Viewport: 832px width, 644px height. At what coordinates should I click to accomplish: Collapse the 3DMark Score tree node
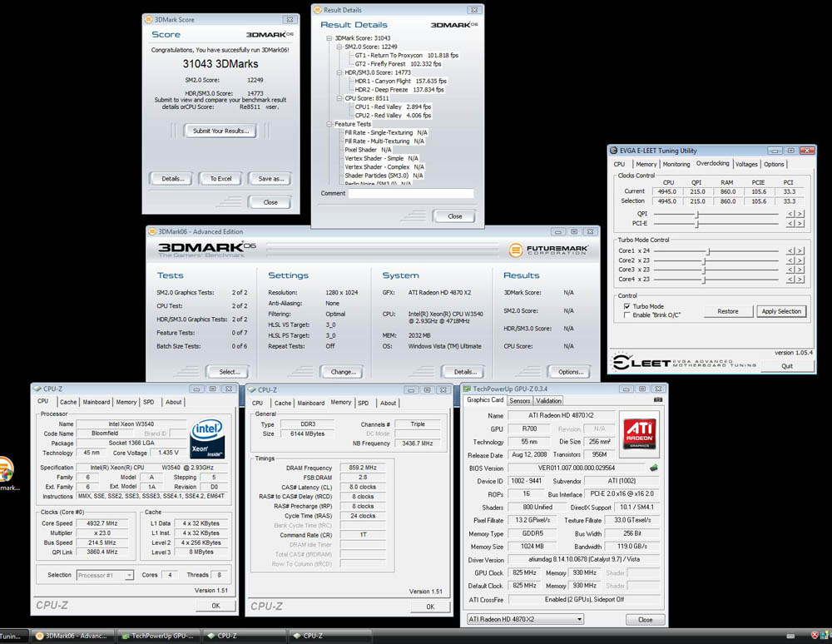329,38
